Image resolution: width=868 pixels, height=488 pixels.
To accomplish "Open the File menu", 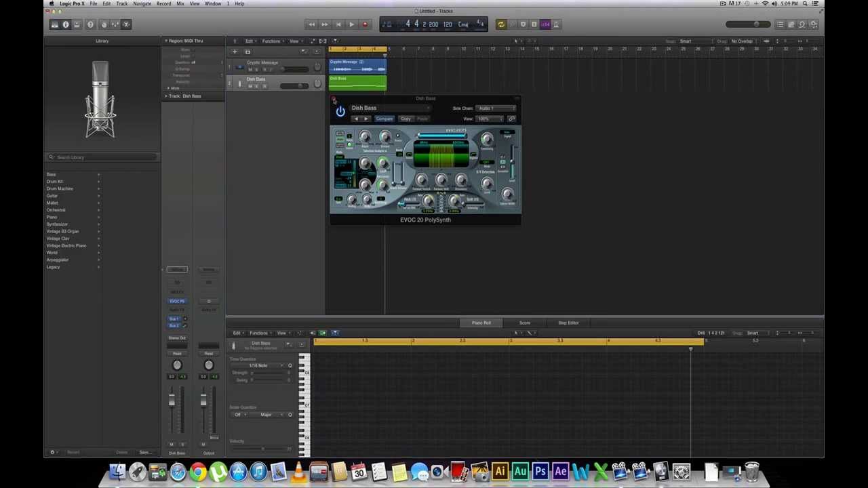I will click(x=94, y=3).
